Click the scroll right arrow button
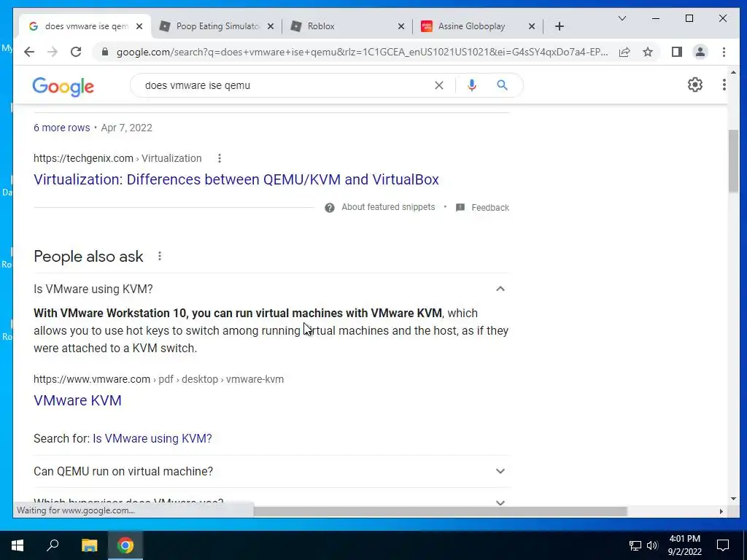This screenshot has width=747, height=560. 721,511
